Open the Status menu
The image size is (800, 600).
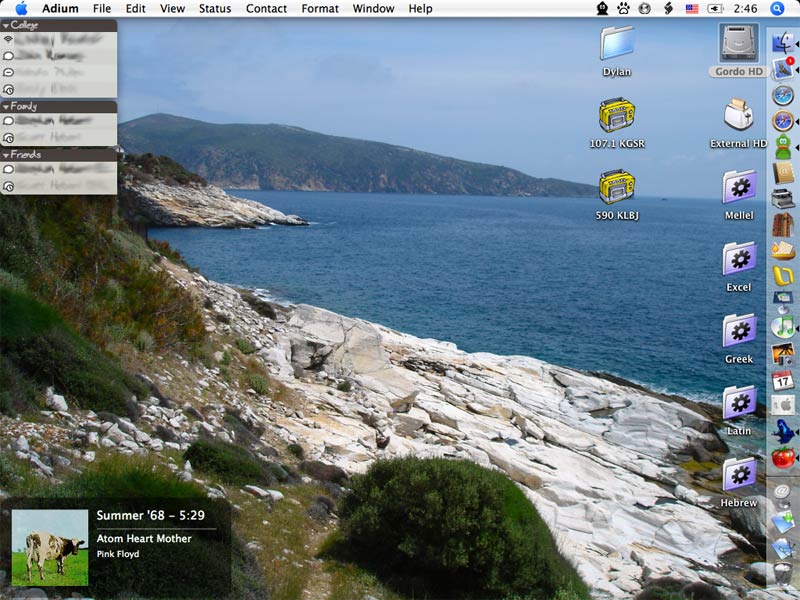click(214, 8)
